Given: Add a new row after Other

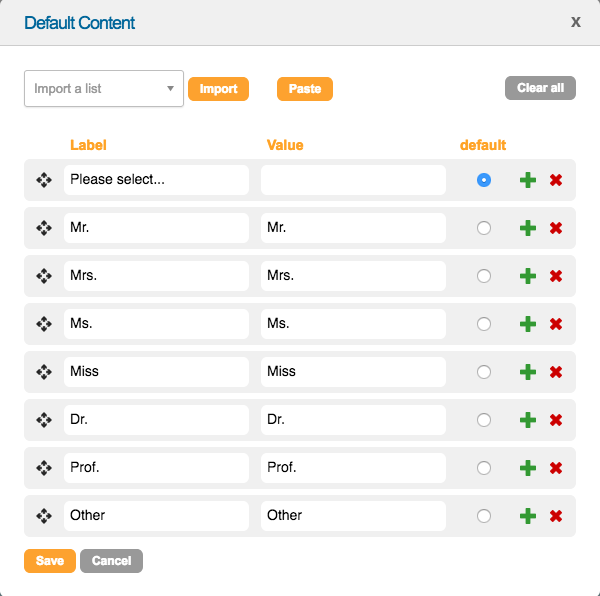Looking at the screenshot, I should click(x=528, y=516).
